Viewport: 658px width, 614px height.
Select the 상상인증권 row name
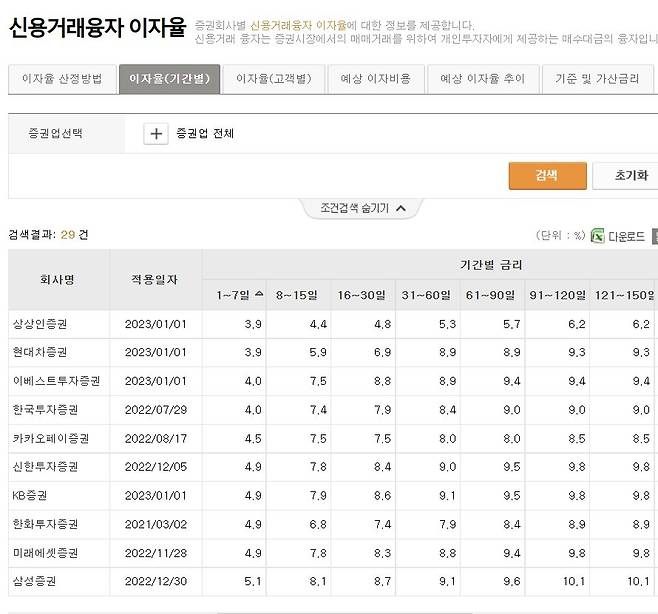40,324
